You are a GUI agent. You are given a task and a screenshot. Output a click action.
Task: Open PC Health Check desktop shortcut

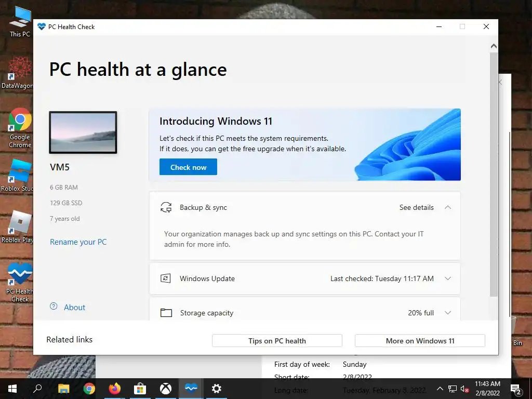pyautogui.click(x=20, y=283)
